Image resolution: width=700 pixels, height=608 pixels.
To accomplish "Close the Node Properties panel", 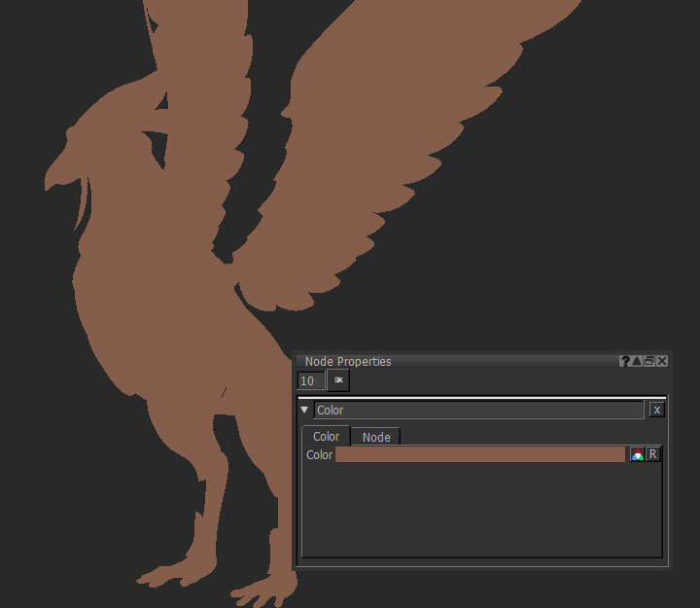I will pos(662,361).
